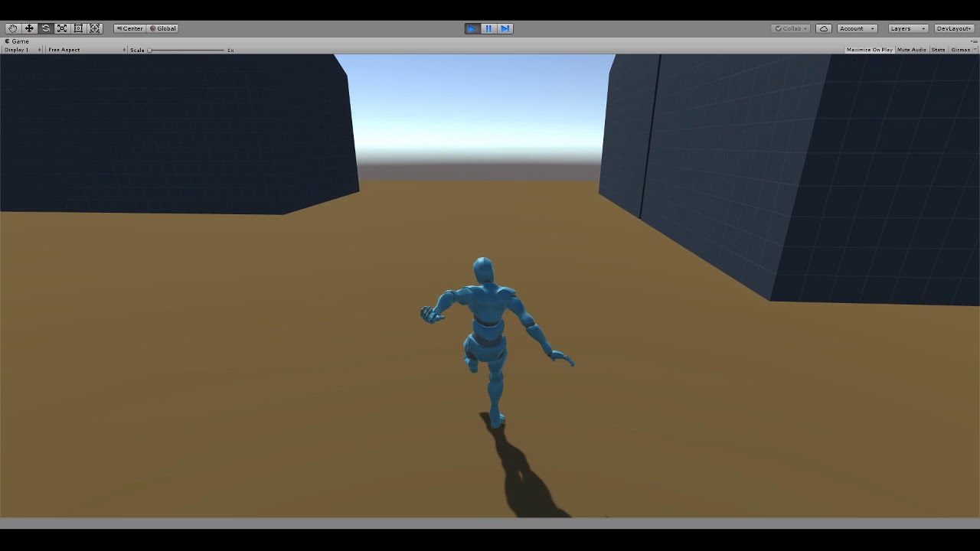Switch to the Game tab
The width and height of the screenshot is (980, 551).
[x=18, y=41]
